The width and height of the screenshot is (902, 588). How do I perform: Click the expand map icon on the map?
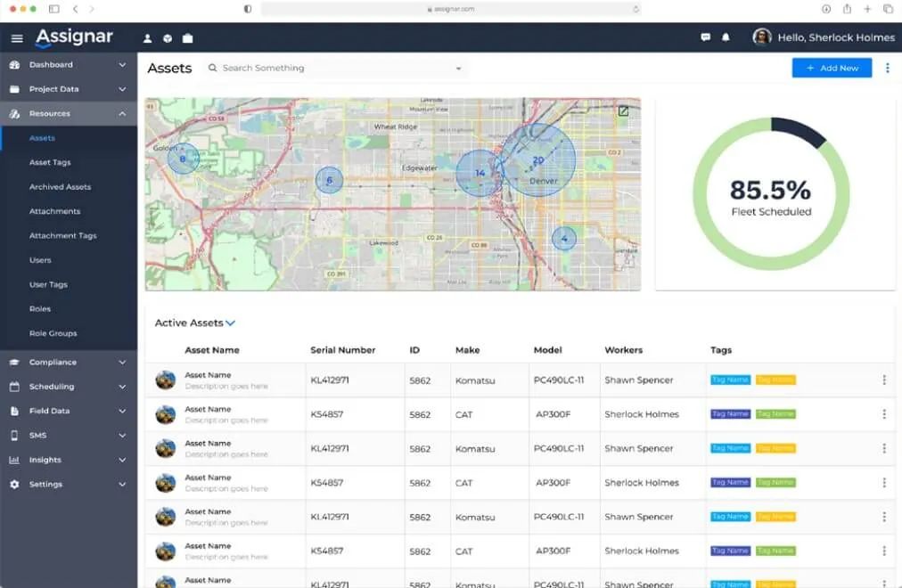[x=623, y=111]
